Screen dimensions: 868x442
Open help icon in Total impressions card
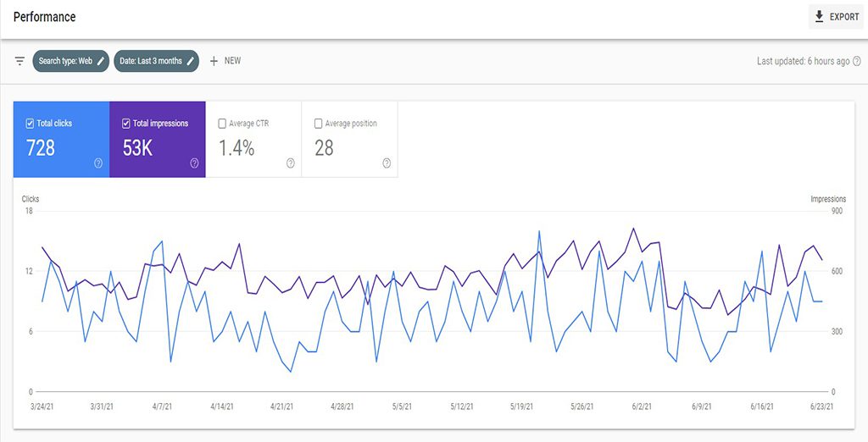tap(194, 163)
